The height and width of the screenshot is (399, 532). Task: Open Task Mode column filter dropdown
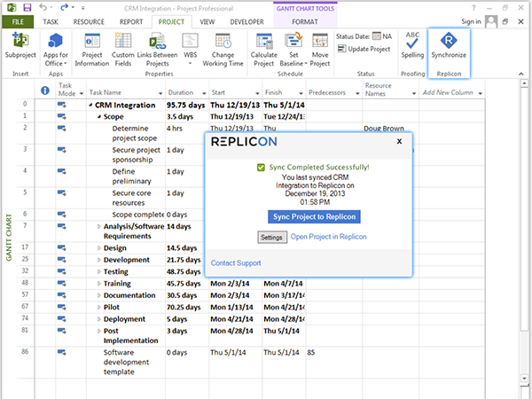coord(81,94)
